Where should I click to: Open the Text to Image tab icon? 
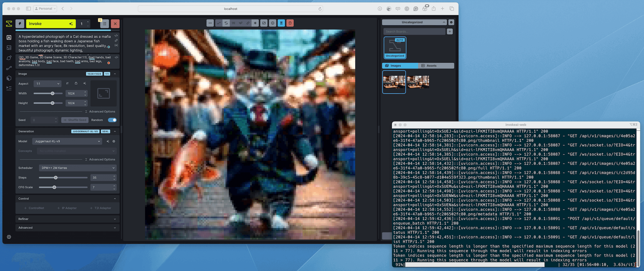pyautogui.click(x=9, y=37)
